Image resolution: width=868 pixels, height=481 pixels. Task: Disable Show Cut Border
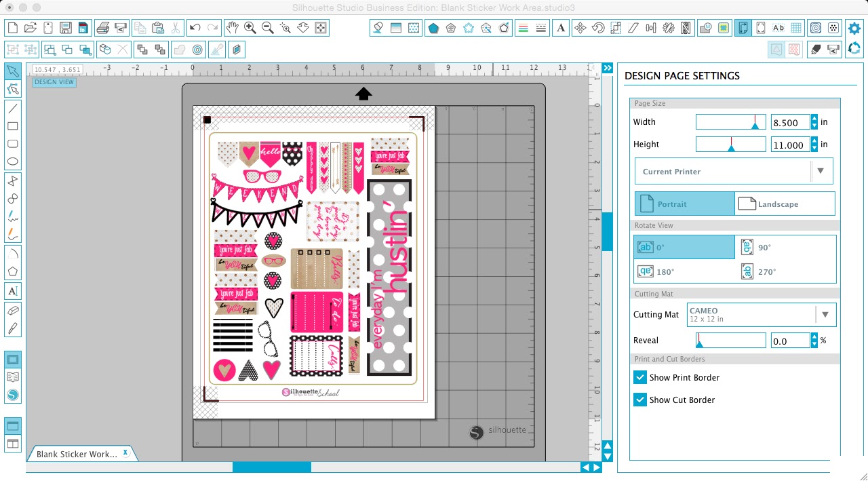[x=639, y=400]
